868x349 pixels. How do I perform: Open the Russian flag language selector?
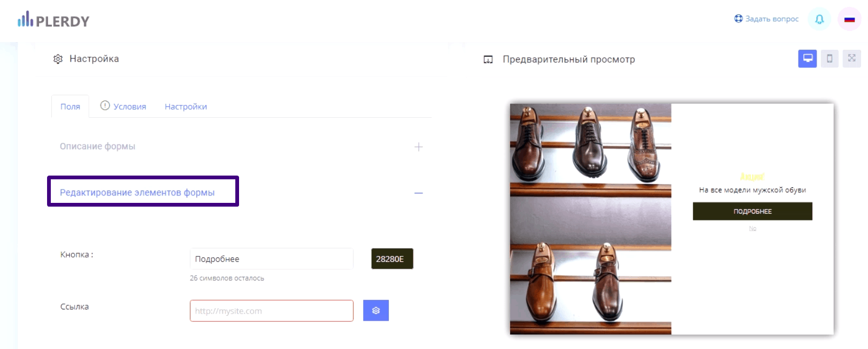tap(849, 19)
